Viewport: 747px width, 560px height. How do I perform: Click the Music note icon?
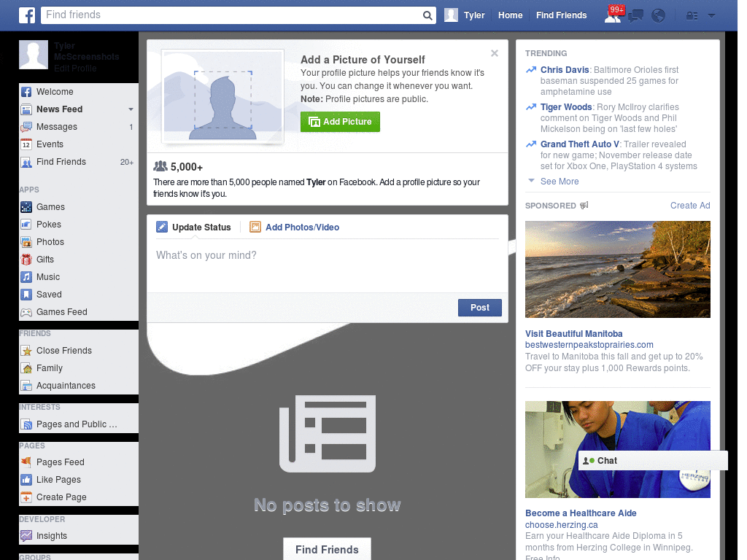26,277
